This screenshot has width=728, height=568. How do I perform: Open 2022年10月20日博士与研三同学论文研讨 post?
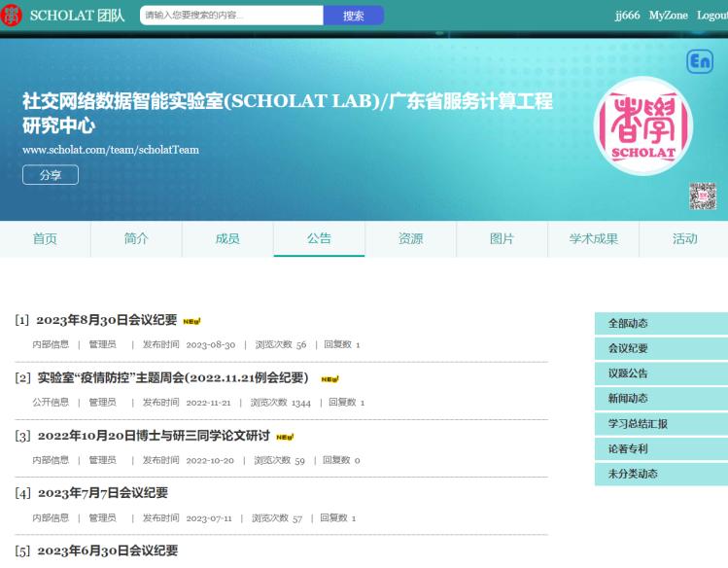pos(154,436)
